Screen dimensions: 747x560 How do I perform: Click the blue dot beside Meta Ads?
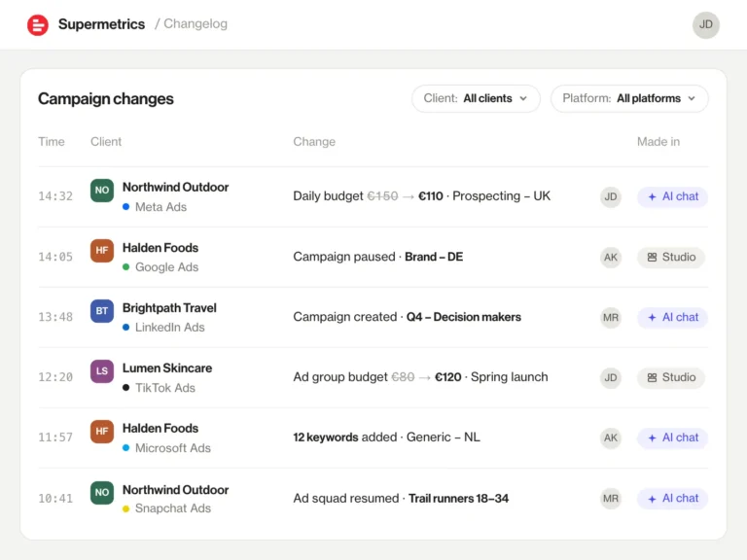pyautogui.click(x=125, y=207)
